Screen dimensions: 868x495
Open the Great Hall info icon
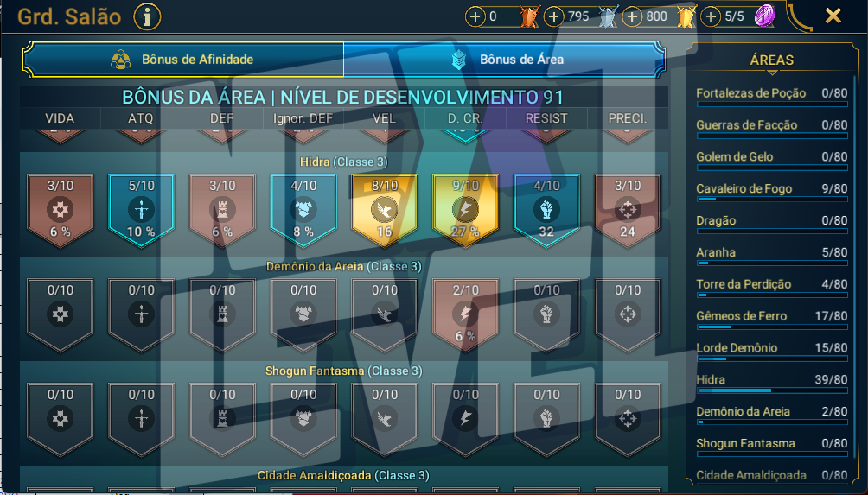point(147,16)
